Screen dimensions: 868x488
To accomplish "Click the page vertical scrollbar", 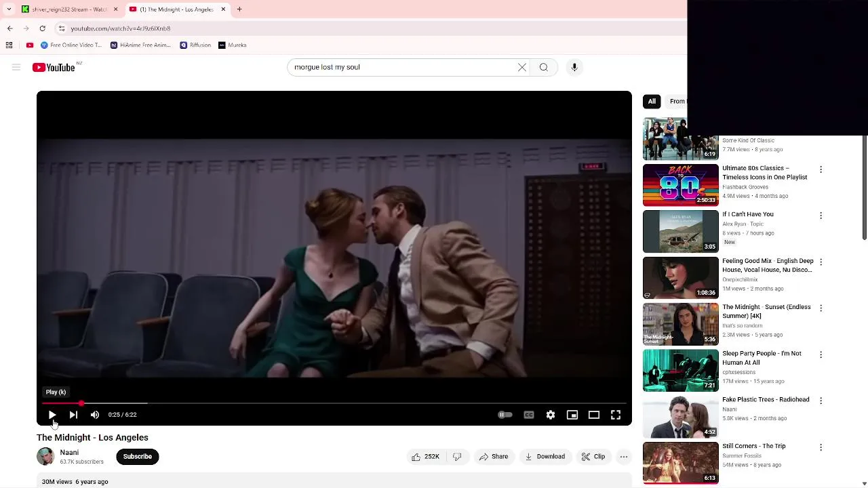I will point(864,188).
